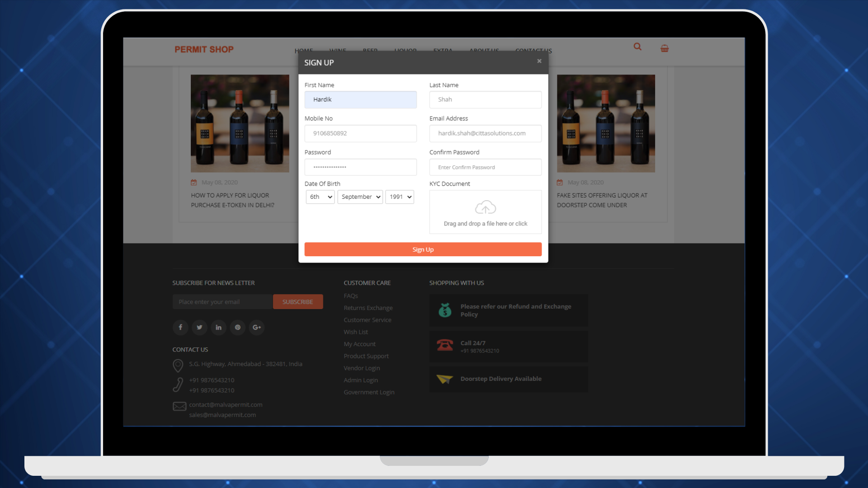Screen dimensions: 868x488
Task: Open the Government Login link
Action: (x=369, y=392)
